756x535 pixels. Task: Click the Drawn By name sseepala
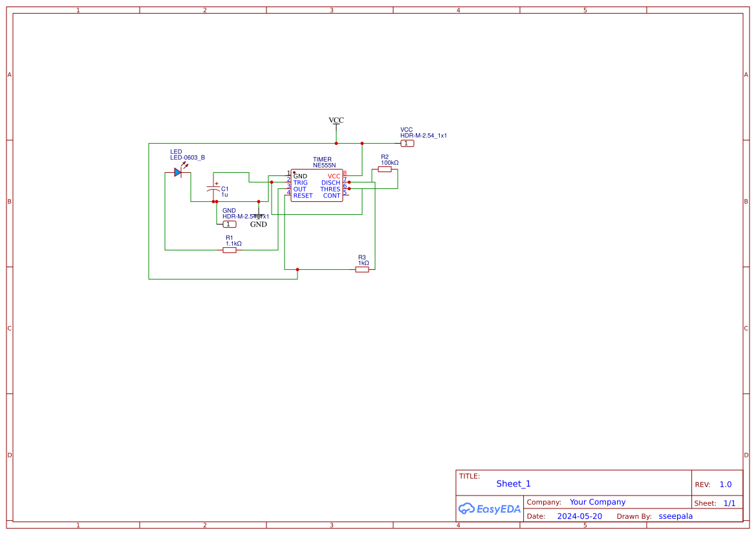click(676, 516)
